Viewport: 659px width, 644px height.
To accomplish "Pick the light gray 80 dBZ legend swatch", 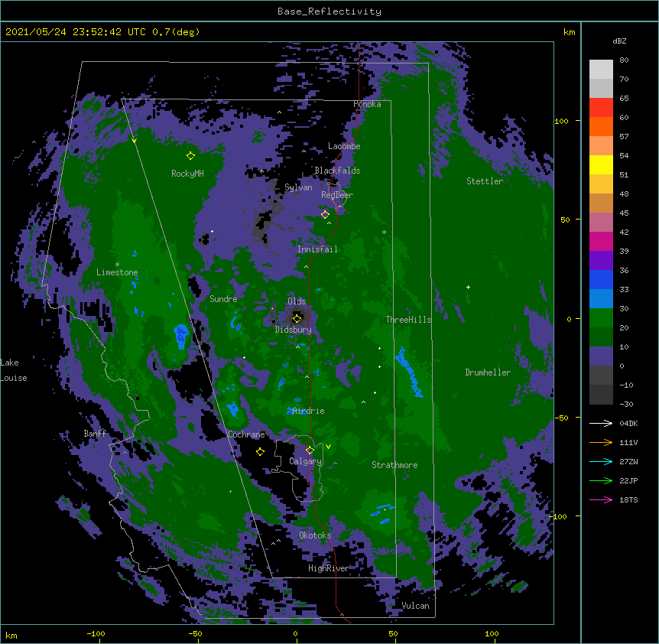I will coord(601,70).
